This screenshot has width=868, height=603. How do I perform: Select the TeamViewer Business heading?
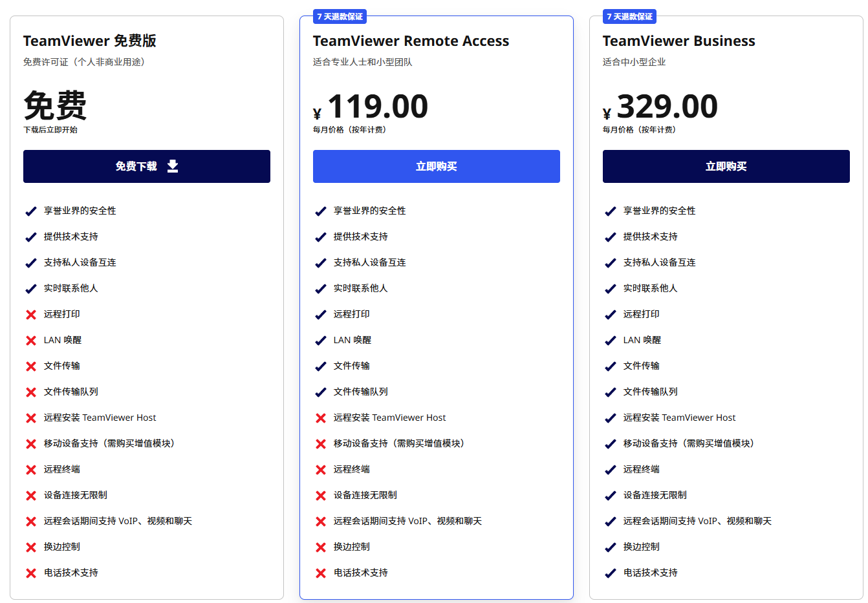(x=678, y=41)
